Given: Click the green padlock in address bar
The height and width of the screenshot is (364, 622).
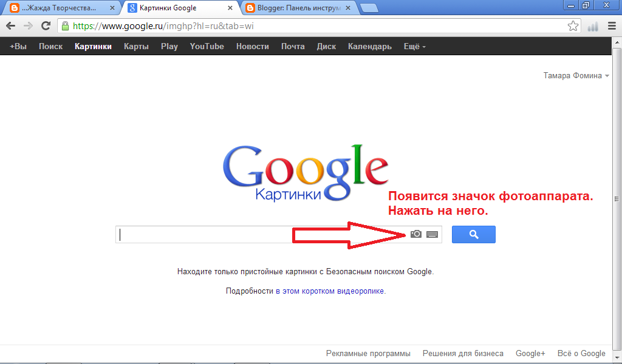Looking at the screenshot, I should [65, 26].
